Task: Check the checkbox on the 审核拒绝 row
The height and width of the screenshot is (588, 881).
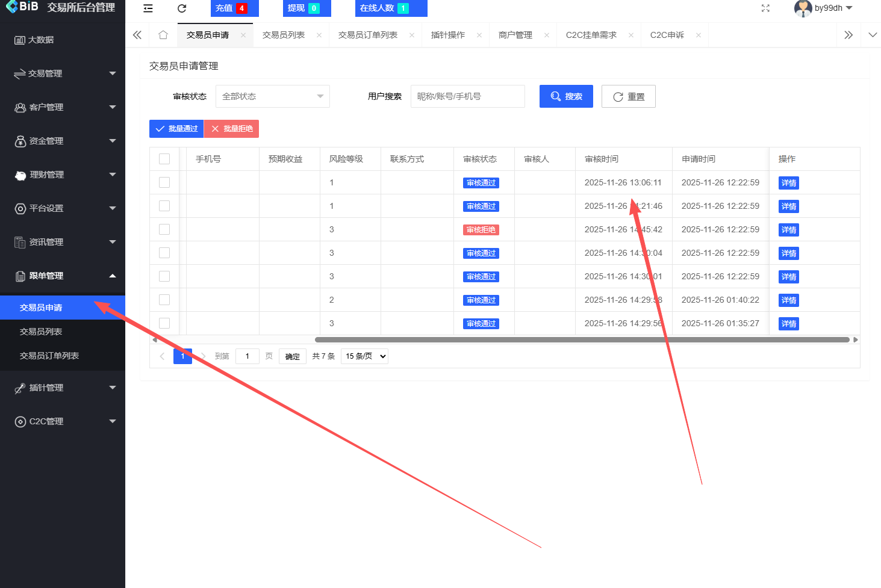Action: pyautogui.click(x=164, y=229)
